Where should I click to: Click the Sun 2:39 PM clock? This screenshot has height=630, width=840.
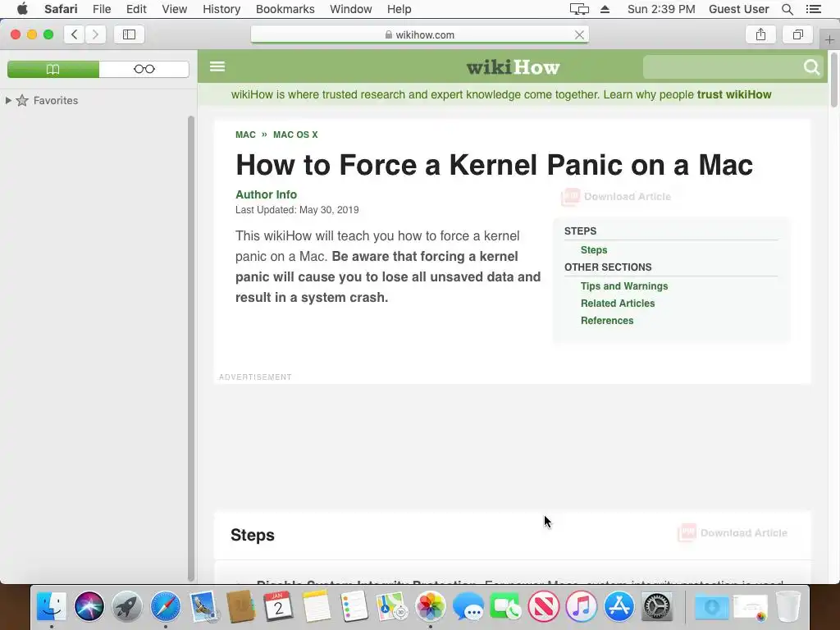tap(661, 9)
